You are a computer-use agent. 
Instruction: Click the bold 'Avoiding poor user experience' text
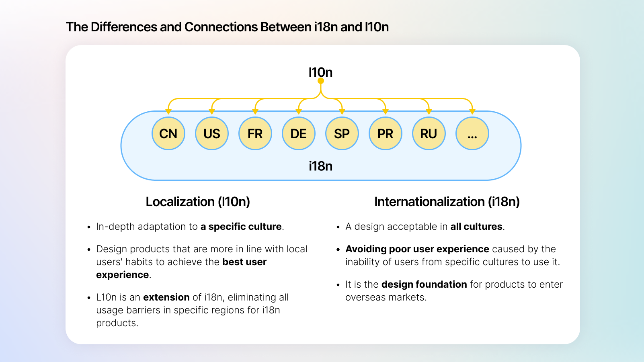click(417, 249)
